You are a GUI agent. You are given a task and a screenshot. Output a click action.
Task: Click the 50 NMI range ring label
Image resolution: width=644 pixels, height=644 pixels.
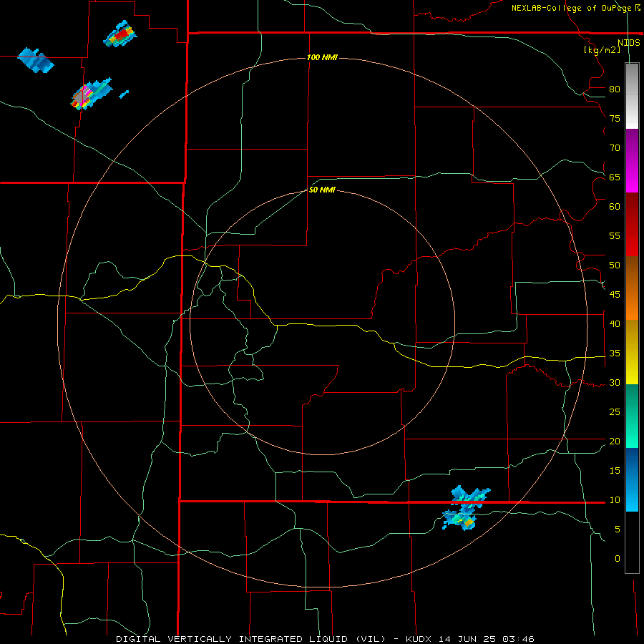[322, 190]
